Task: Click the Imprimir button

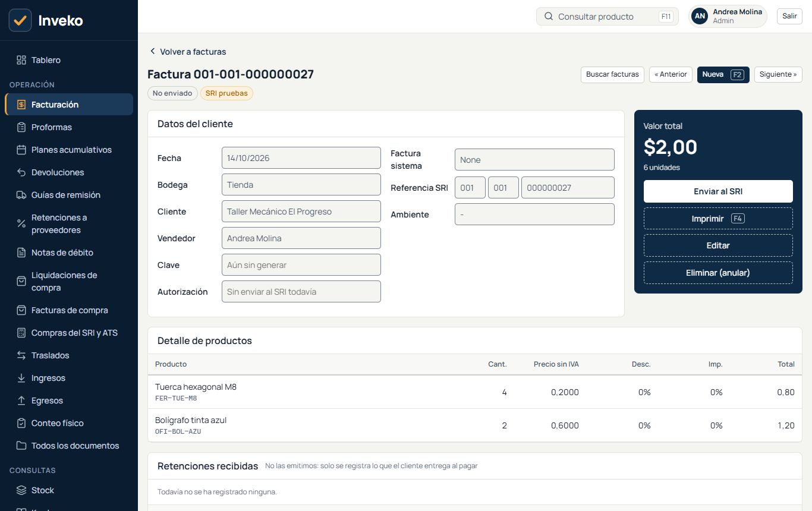Action: pos(718,219)
